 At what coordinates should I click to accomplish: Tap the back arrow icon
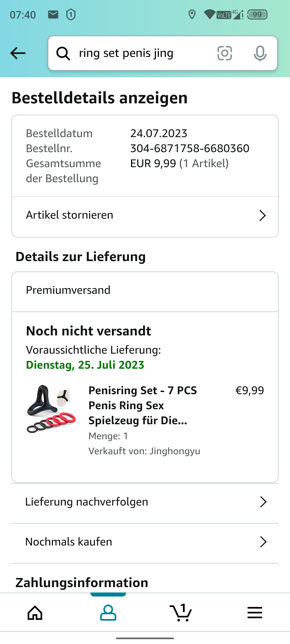click(18, 53)
